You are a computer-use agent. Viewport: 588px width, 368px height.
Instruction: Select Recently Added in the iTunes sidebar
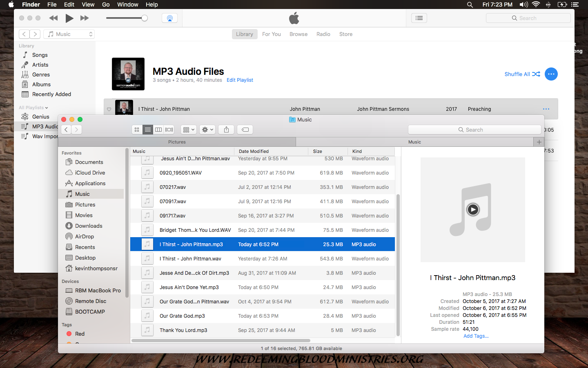pyautogui.click(x=51, y=94)
